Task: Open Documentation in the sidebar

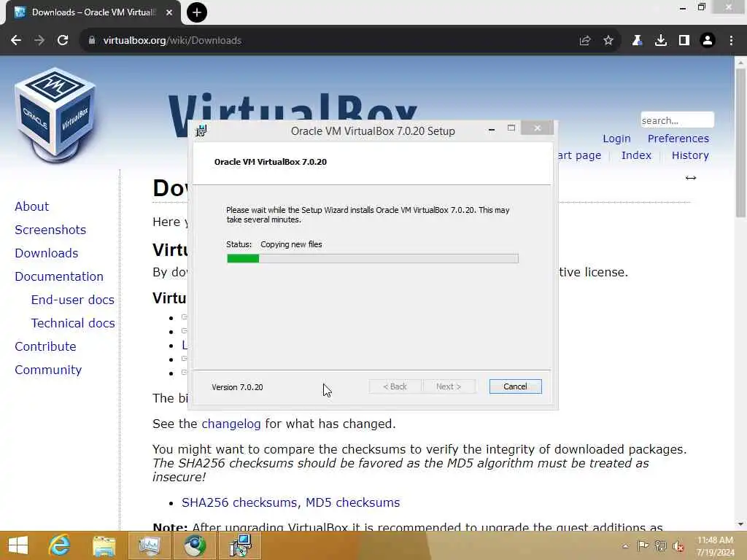Action: click(59, 276)
